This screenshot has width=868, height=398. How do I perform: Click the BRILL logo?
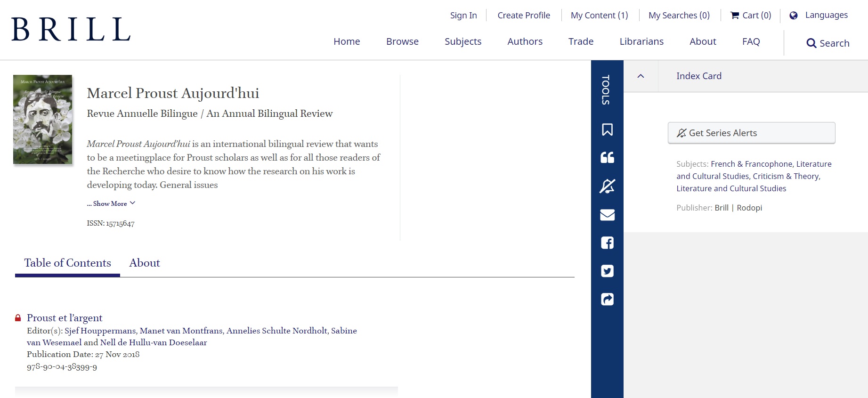[71, 29]
